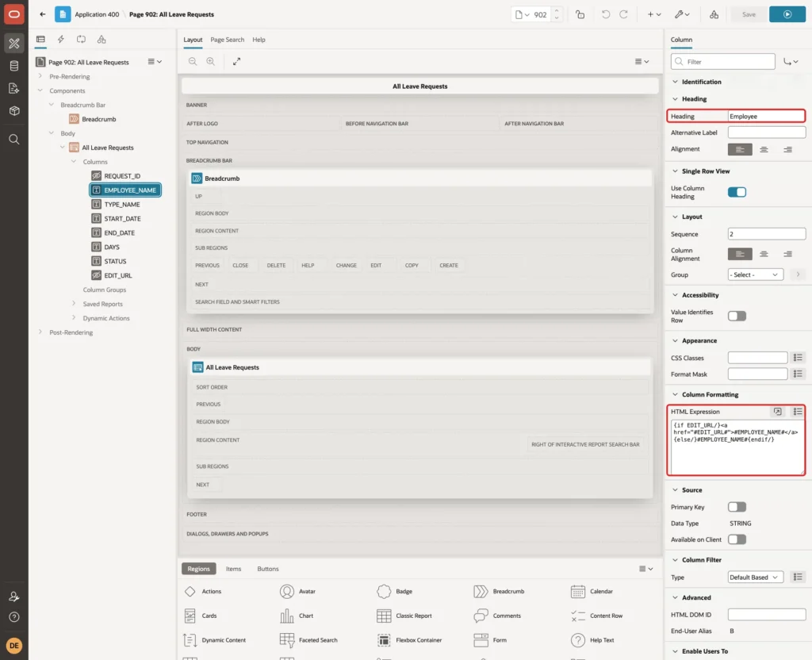812x660 pixels.
Task: Add Classic Report region from gallery
Action: [404, 616]
